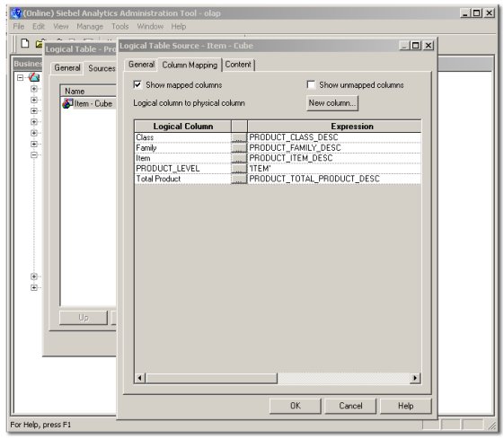
Task: Close the Logical Table Source dialog
Action: click(x=429, y=46)
